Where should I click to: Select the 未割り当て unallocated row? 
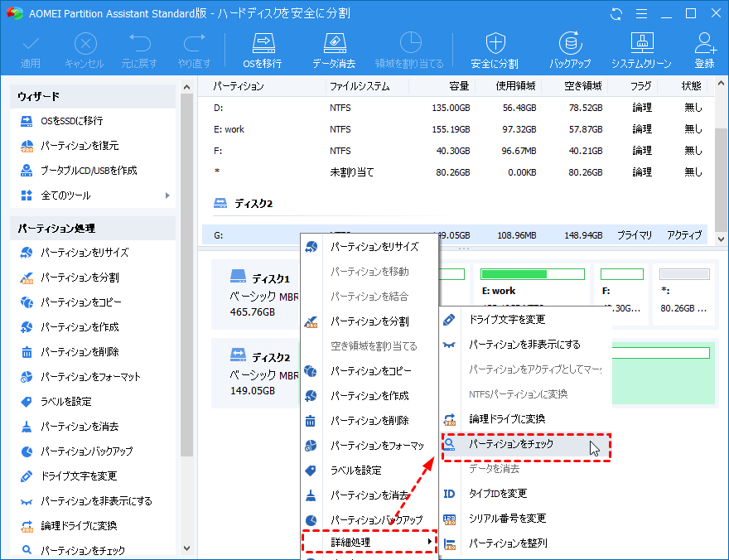tap(455, 172)
